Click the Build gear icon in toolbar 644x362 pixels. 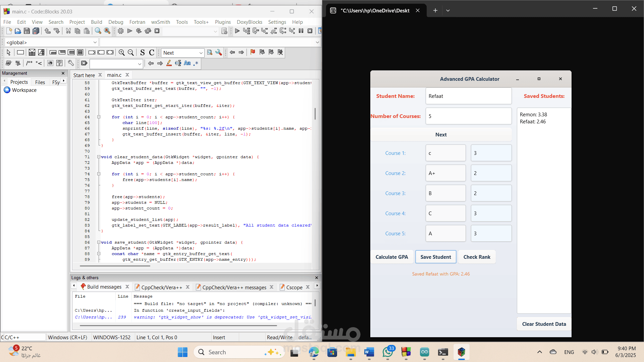(x=121, y=31)
